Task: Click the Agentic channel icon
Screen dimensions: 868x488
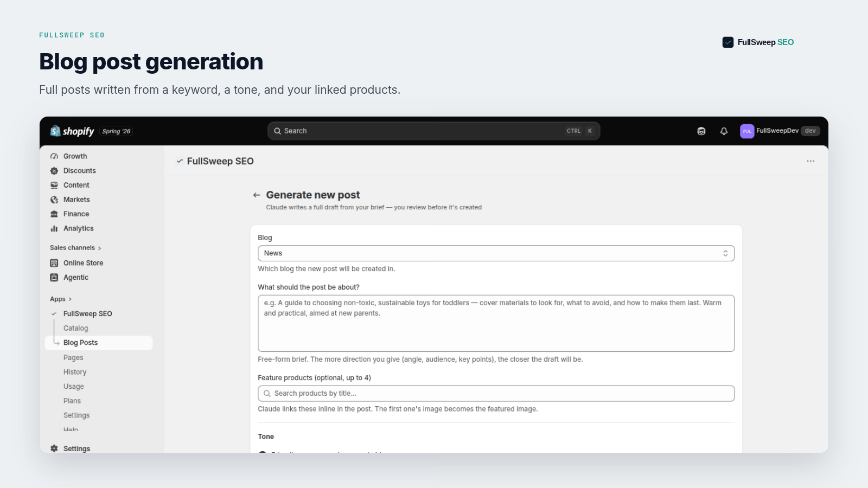Action: coord(54,278)
